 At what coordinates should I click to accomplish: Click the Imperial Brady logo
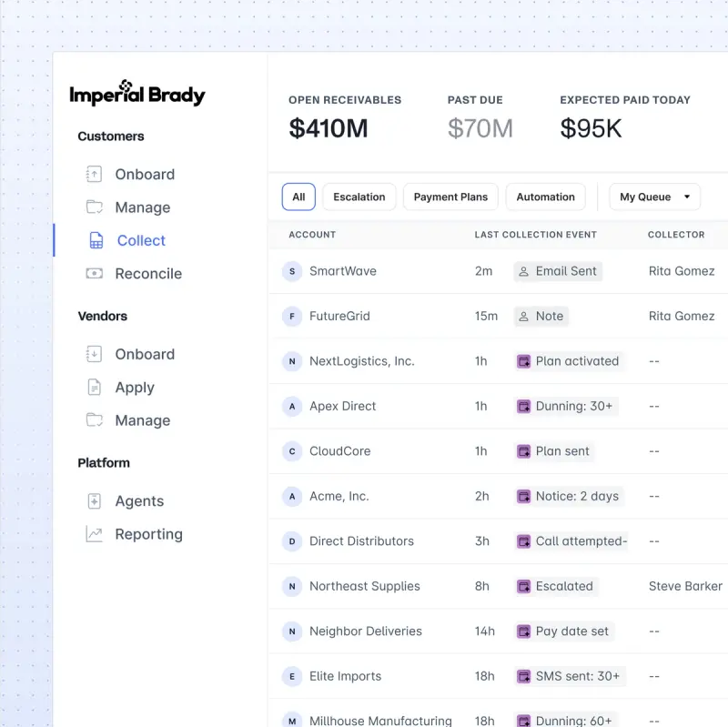click(137, 93)
